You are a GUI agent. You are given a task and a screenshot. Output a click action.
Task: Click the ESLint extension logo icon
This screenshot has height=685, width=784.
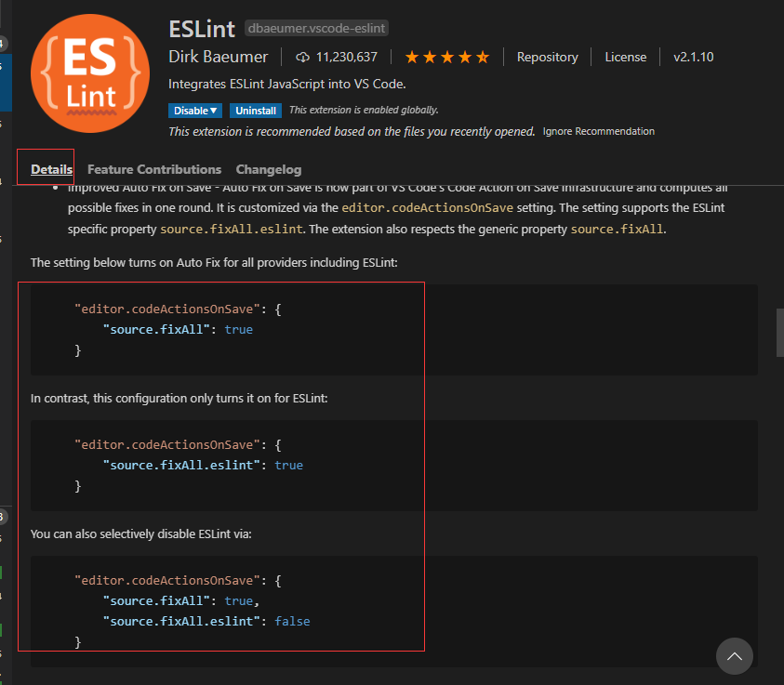pos(89,72)
